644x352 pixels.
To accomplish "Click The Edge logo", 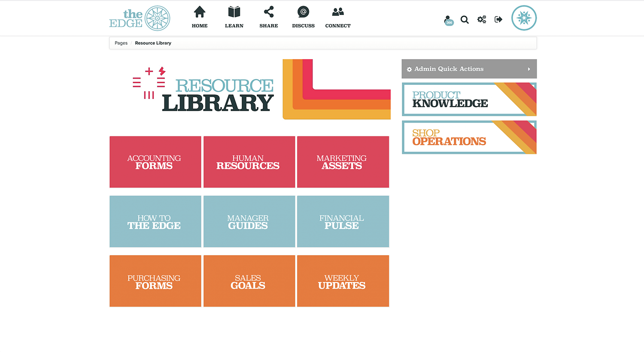I will (140, 18).
